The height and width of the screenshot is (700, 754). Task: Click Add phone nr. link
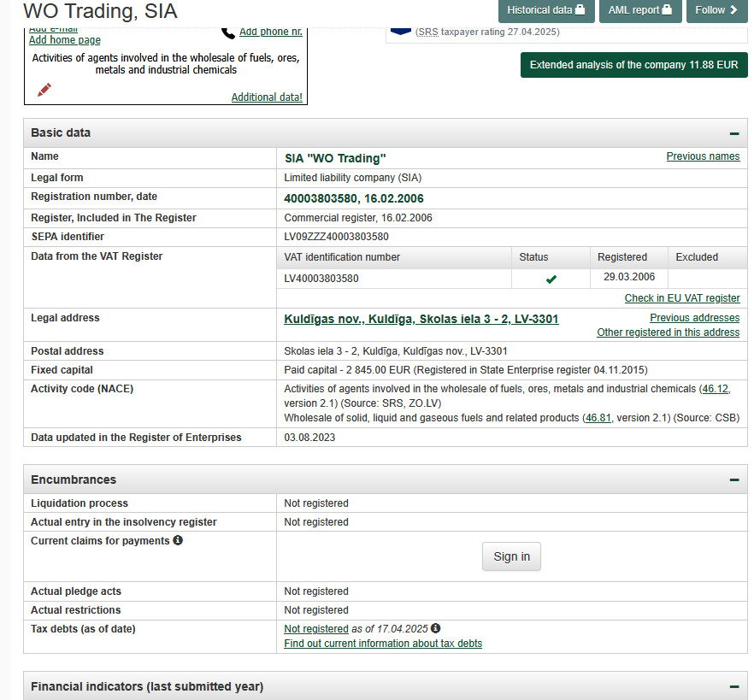click(x=271, y=32)
